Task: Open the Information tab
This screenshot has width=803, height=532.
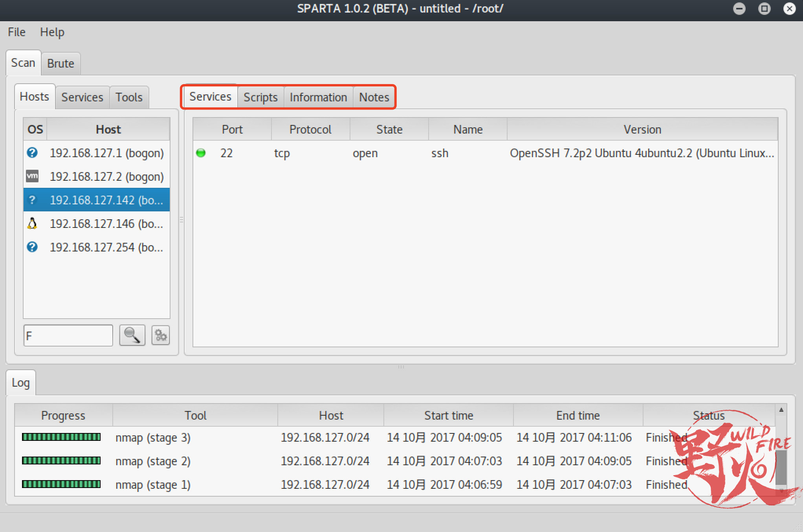Action: pos(318,97)
